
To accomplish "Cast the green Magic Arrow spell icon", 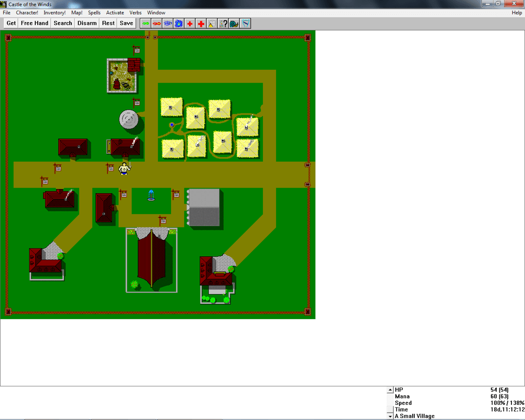I will tap(145, 24).
